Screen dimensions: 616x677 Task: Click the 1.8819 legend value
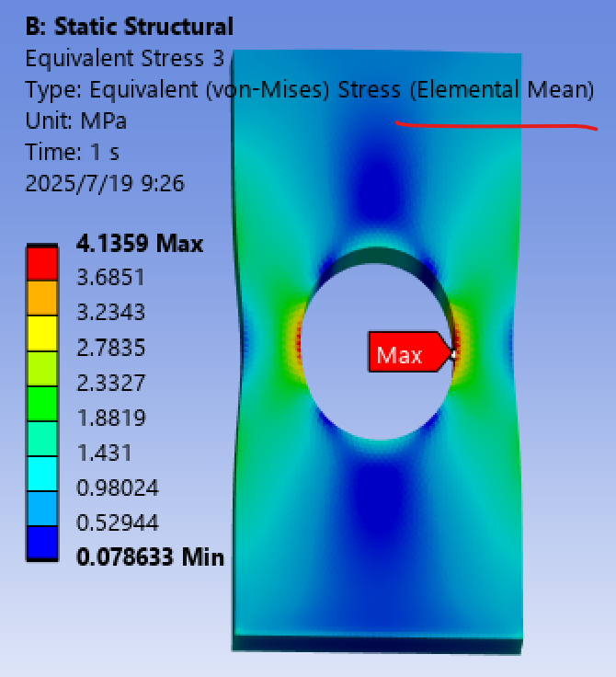[111, 418]
